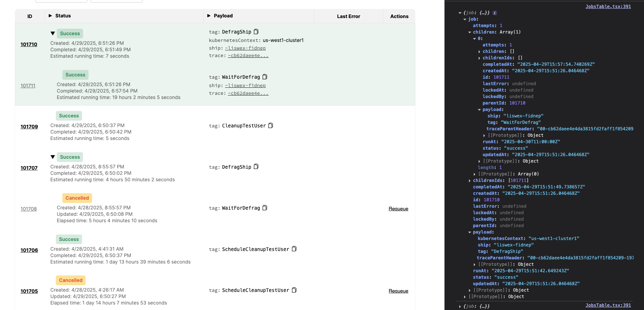Copy the DefragShip tag for job 101710
Screen dimensions: 644x310
click(x=256, y=32)
